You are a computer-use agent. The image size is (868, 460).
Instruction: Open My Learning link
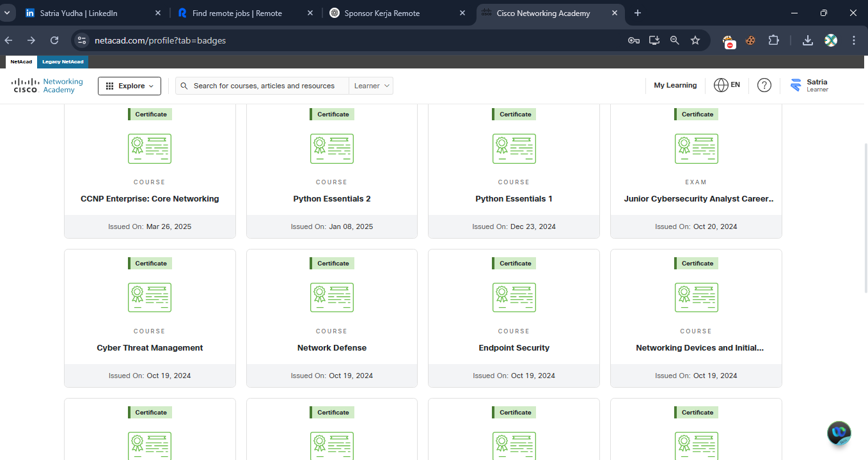(675, 85)
